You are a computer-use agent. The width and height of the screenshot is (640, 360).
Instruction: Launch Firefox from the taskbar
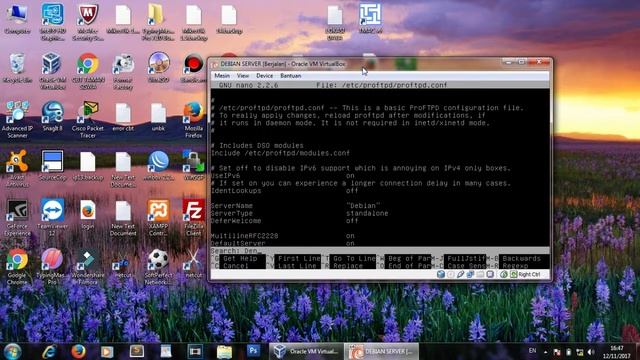78,351
